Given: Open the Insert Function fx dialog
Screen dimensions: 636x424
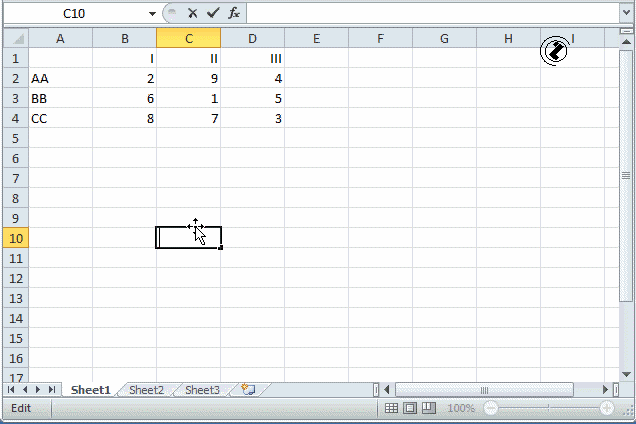Looking at the screenshot, I should point(233,13).
